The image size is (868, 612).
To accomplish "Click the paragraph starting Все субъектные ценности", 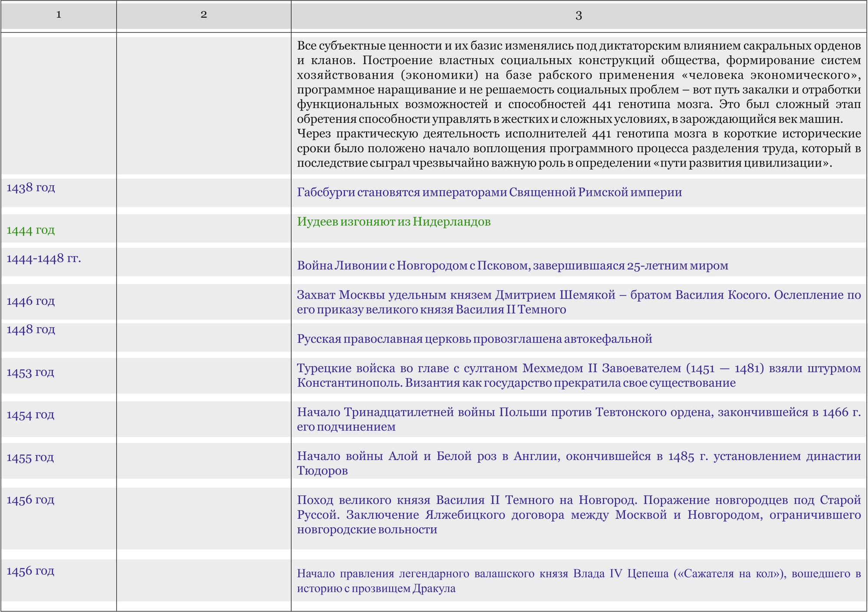I will [x=579, y=82].
